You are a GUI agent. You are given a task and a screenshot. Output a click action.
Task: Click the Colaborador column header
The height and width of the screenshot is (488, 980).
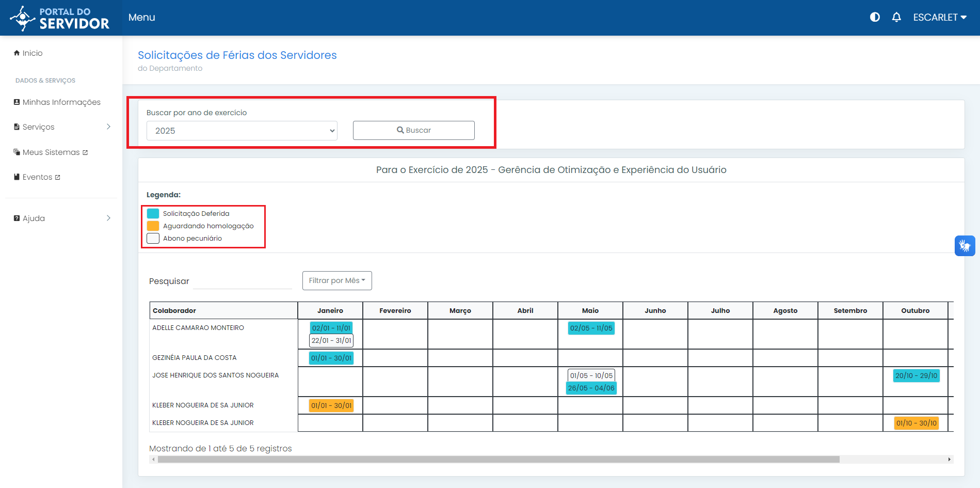coord(223,310)
